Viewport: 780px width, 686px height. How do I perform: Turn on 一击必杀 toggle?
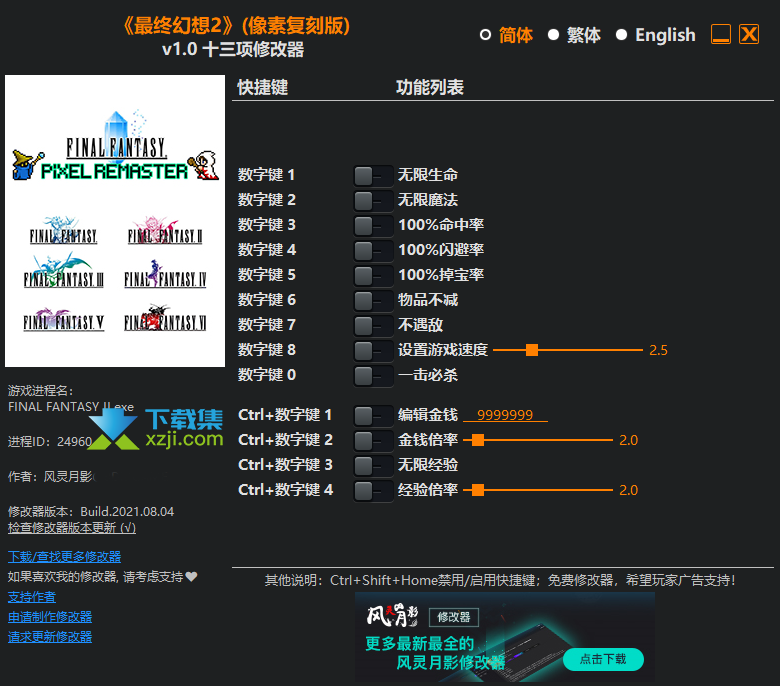tap(373, 376)
